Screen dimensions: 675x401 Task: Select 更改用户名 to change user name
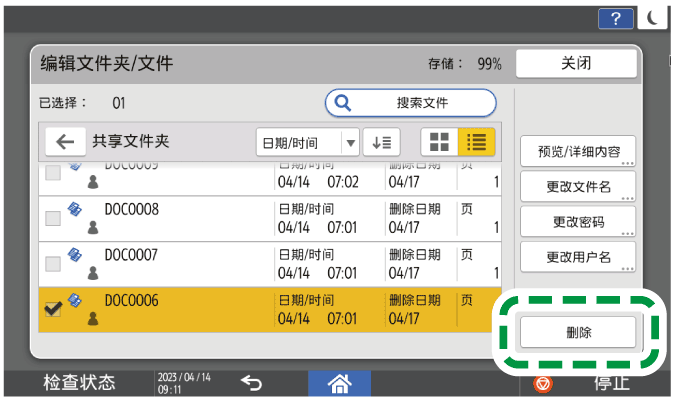[x=578, y=256]
